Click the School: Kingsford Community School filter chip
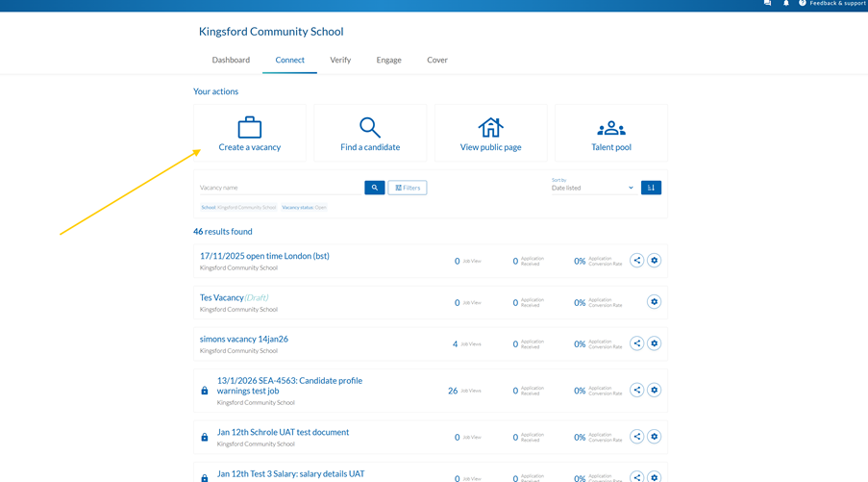 238,207
